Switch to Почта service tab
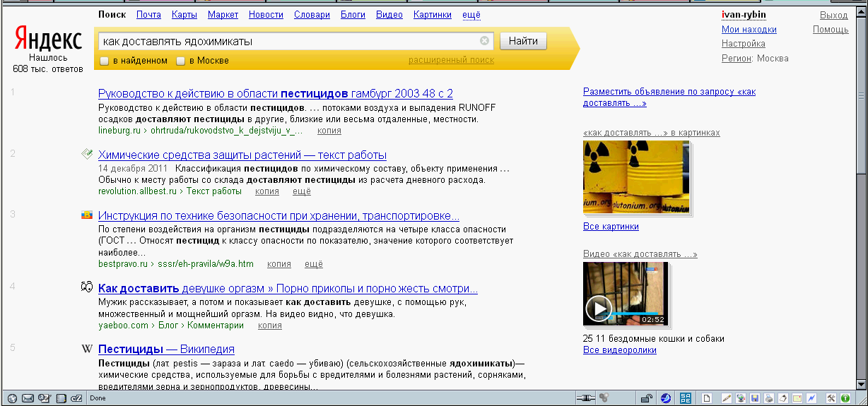The height and width of the screenshot is (406, 868). pos(148,14)
